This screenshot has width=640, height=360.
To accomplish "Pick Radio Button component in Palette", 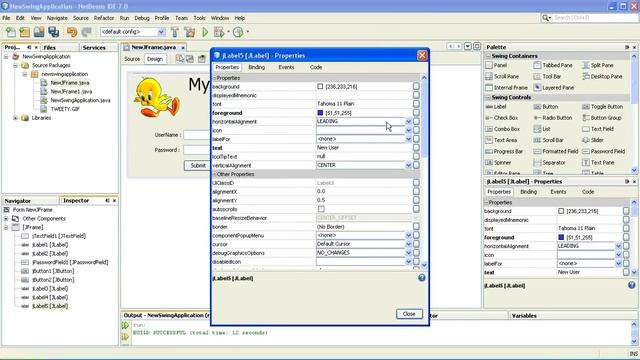I will click(553, 118).
